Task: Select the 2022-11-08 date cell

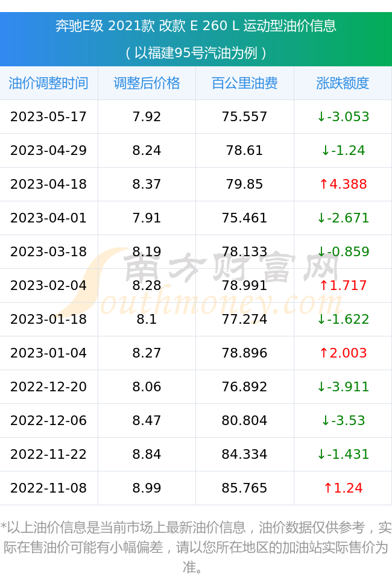Action: (49, 488)
